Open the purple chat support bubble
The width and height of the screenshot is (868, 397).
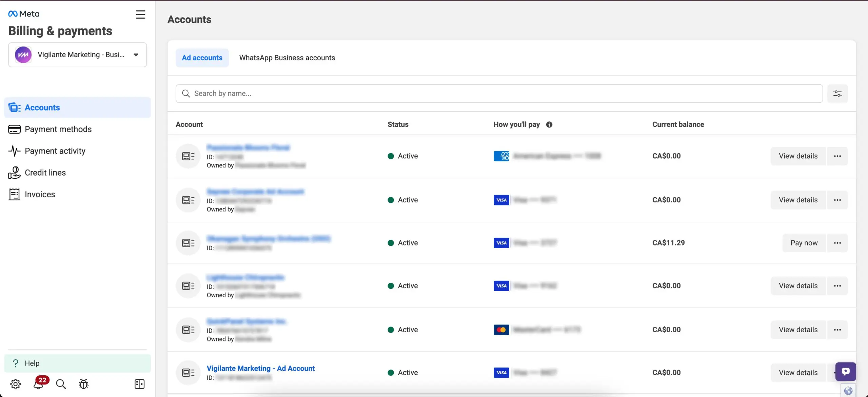tap(845, 371)
